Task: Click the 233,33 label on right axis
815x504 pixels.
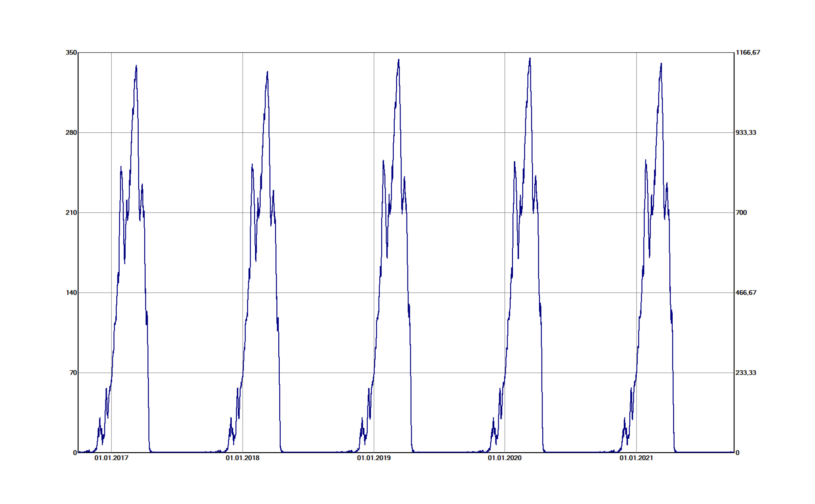Action: pyautogui.click(x=747, y=373)
